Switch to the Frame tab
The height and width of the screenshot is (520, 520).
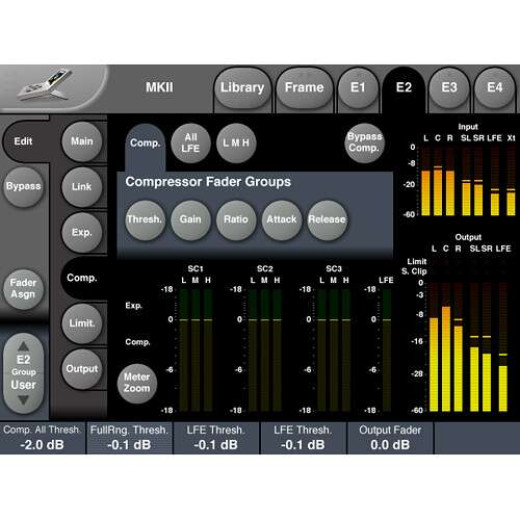pyautogui.click(x=304, y=88)
